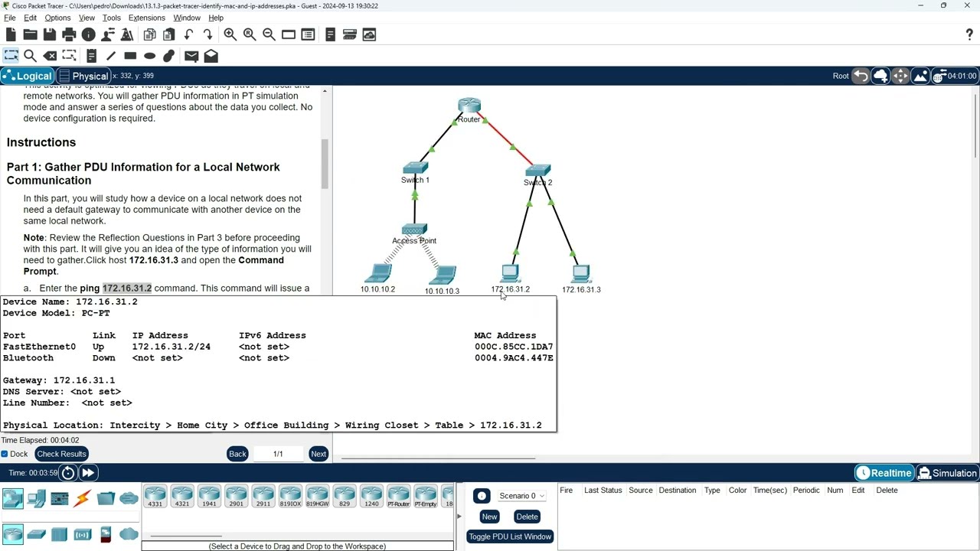The width and height of the screenshot is (980, 551).
Task: Open the Tools menu
Action: [x=112, y=18]
